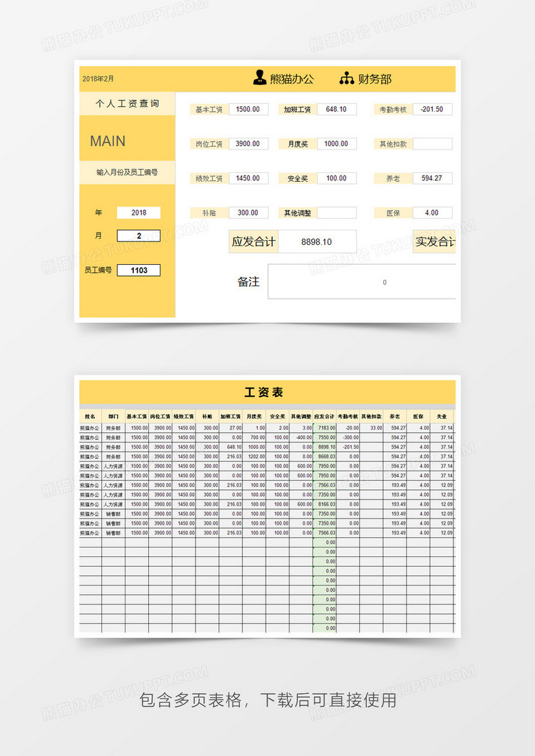The image size is (535, 756).
Task: Click table cell 7550.00
Action: pyautogui.click(x=324, y=438)
